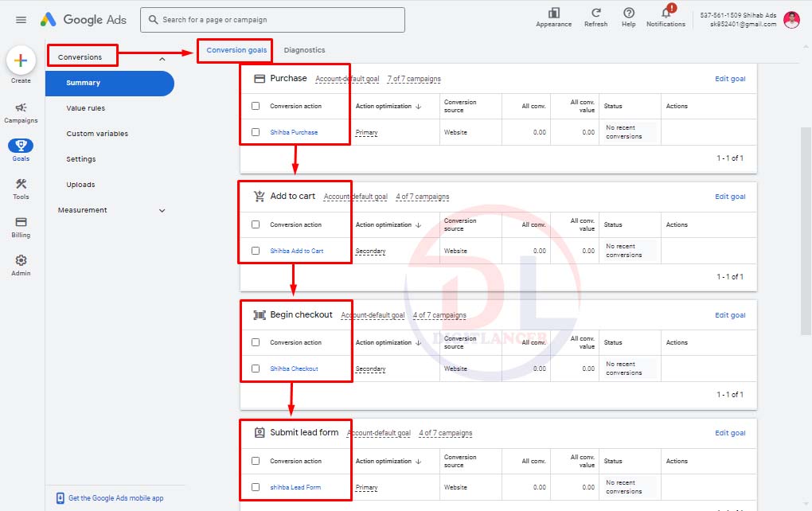Click the mobile app phone icon

[60, 498]
